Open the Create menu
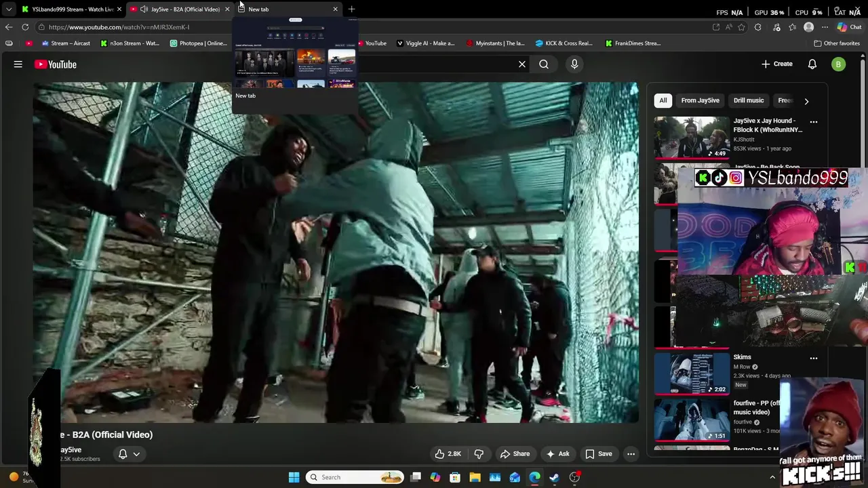The height and width of the screenshot is (488, 868). click(x=776, y=64)
